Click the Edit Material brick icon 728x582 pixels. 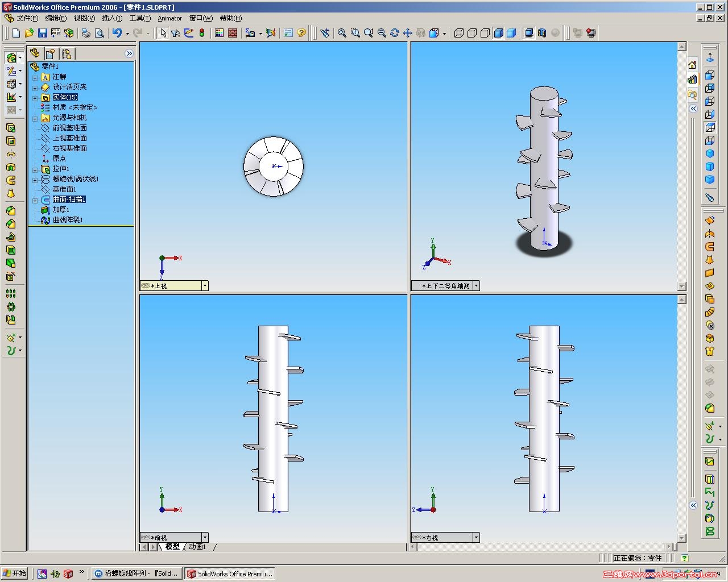pos(233,33)
